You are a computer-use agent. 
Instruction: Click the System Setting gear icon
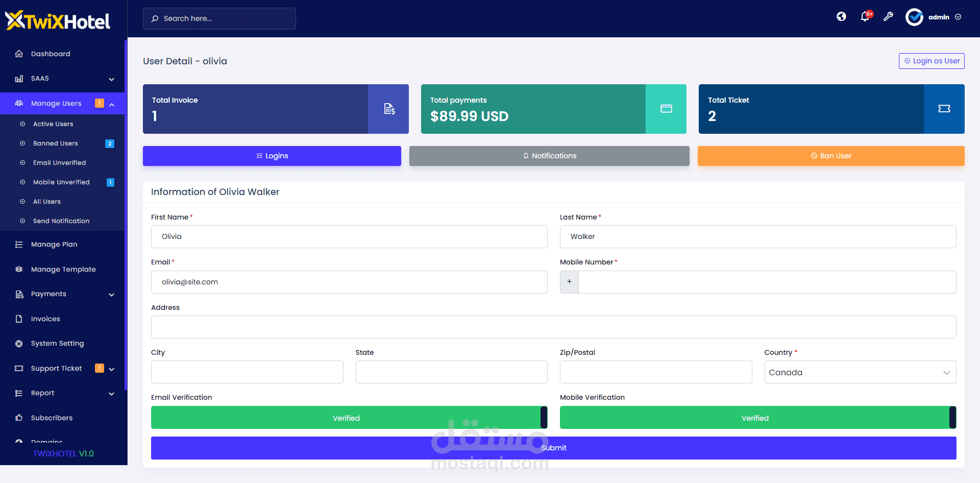(19, 344)
